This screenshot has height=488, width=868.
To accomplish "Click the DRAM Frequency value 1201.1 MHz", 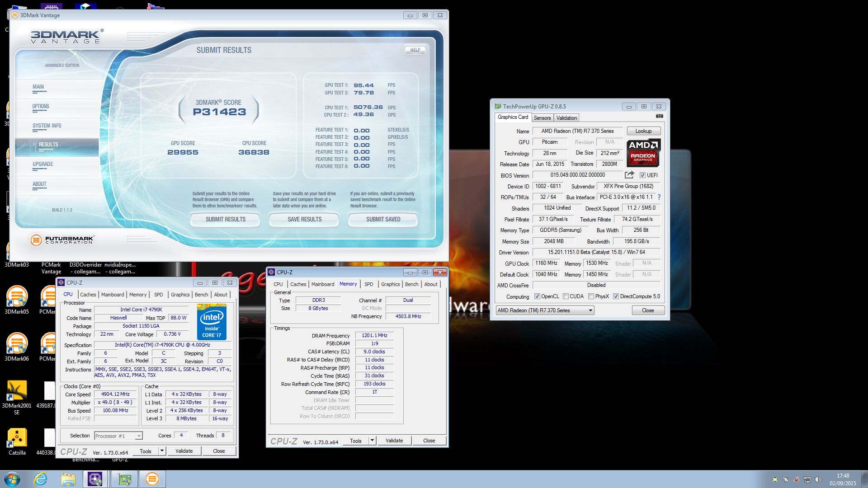I will pyautogui.click(x=374, y=335).
